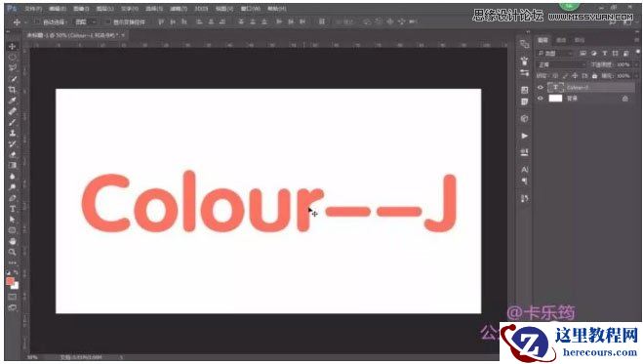The height and width of the screenshot is (364, 643).
Task: Toggle Show Transform Controls checkbox
Action: coord(108,21)
